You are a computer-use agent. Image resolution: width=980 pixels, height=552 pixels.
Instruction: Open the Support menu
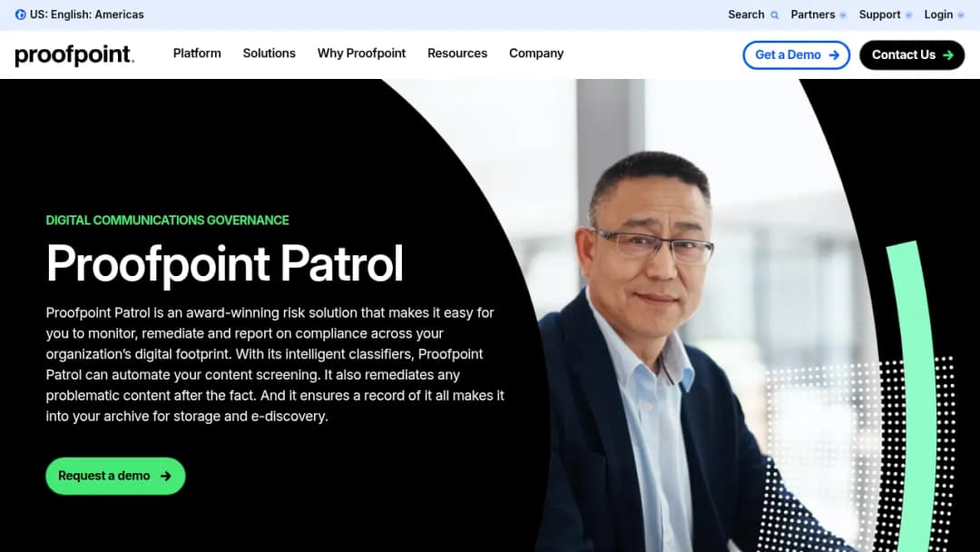[879, 15]
